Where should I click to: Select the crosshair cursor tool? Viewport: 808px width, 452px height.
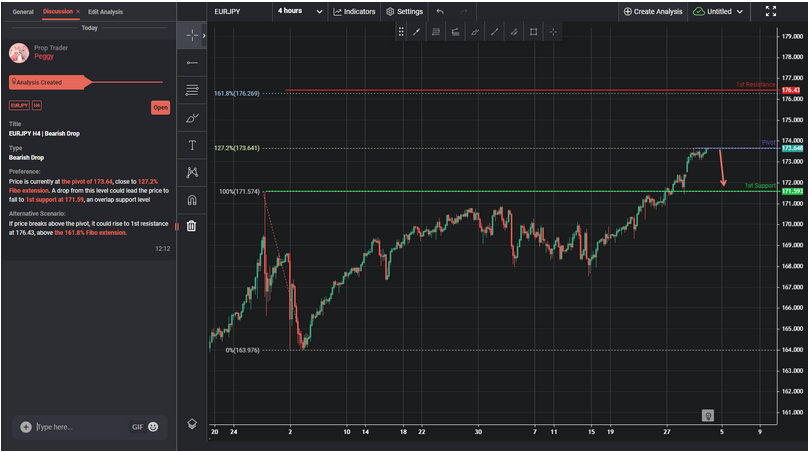pyautogui.click(x=192, y=36)
